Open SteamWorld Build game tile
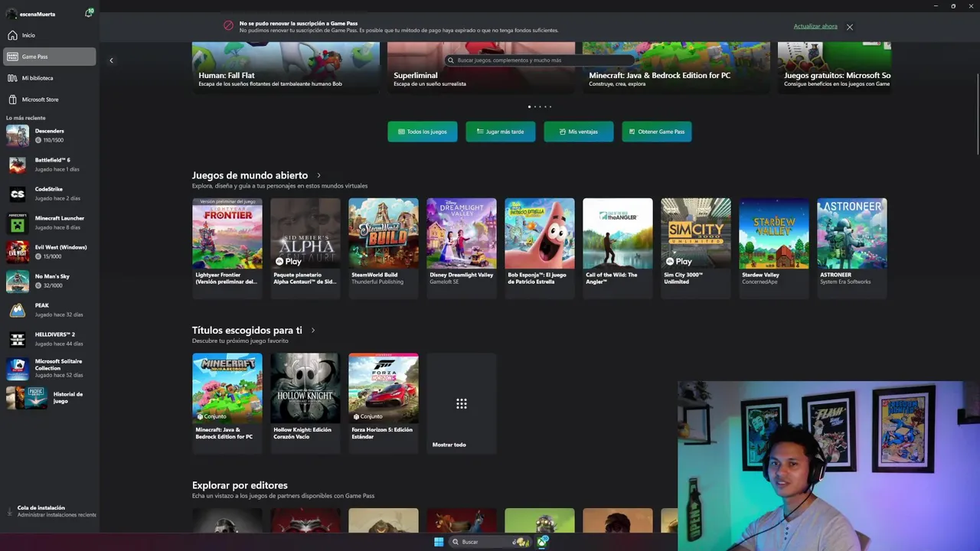This screenshot has height=551, width=980. (384, 248)
